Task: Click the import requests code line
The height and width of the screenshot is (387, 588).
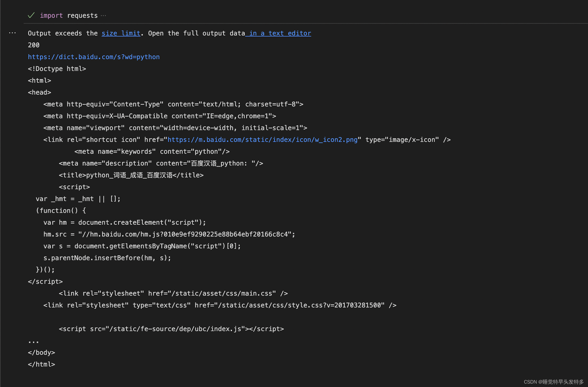Action: (69, 16)
